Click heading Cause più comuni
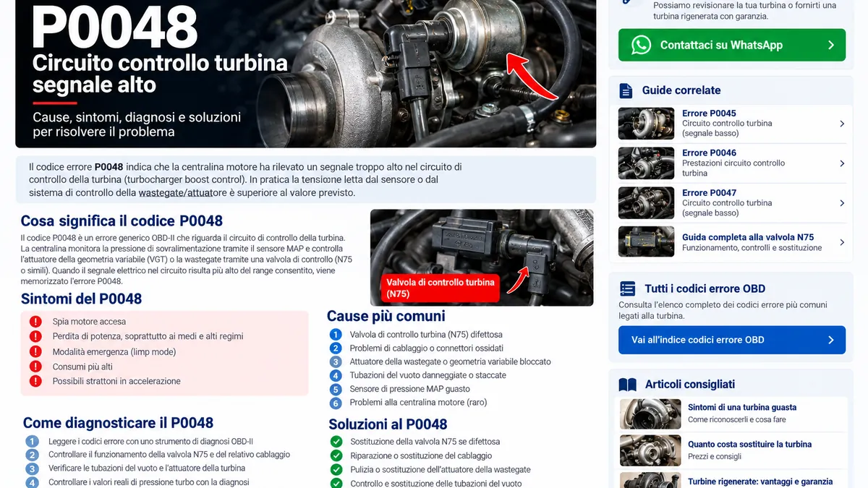The image size is (868, 488). (x=386, y=316)
